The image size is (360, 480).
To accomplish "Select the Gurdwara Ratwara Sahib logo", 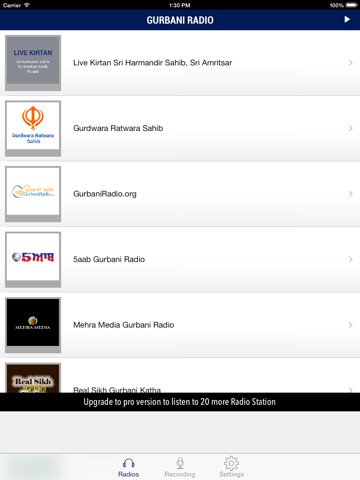I will tap(33, 128).
